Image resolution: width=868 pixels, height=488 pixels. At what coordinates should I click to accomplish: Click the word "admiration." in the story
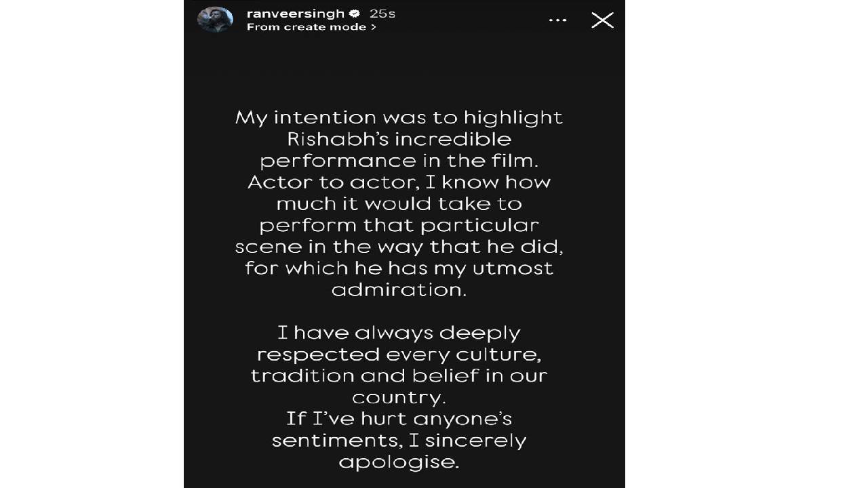(399, 289)
